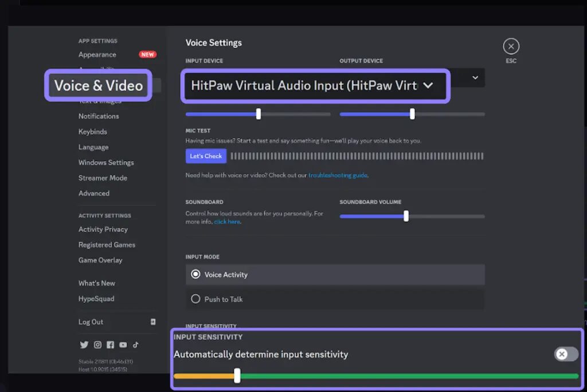Screen dimensions: 587x392
Task: Open Streamer Mode settings
Action: tap(103, 178)
